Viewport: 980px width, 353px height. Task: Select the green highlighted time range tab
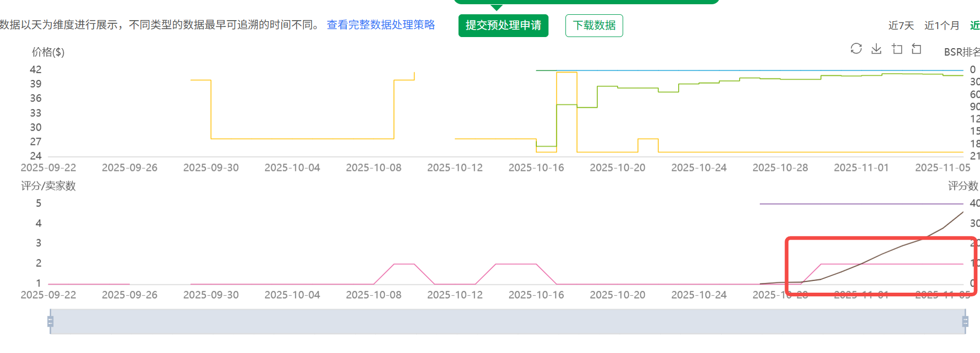[x=974, y=25]
